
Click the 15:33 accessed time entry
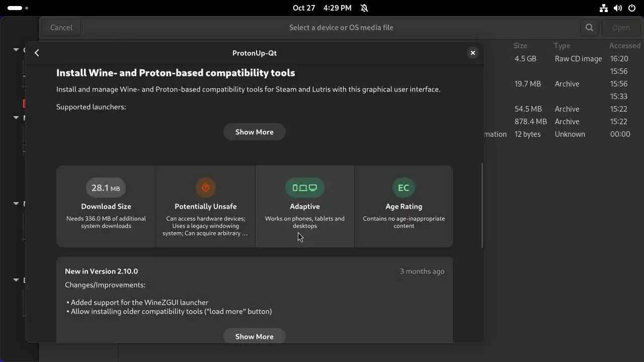coord(619,97)
